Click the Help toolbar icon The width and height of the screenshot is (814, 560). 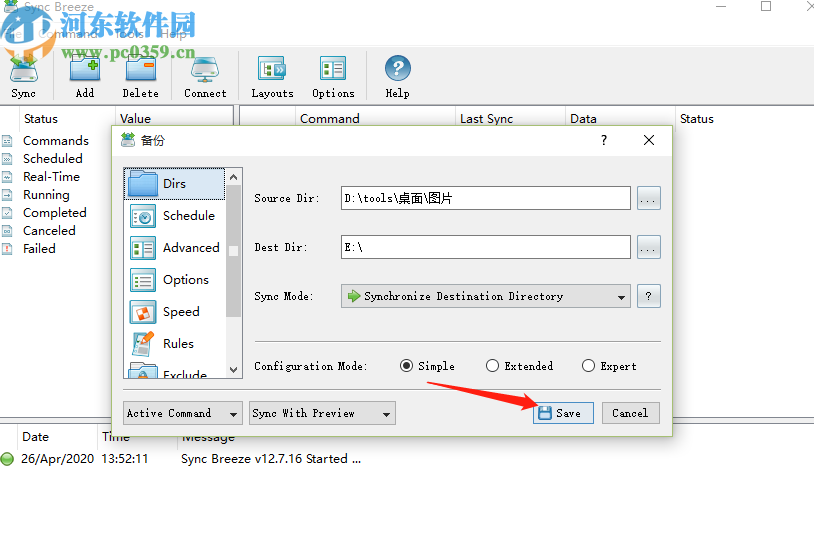pyautogui.click(x=397, y=76)
